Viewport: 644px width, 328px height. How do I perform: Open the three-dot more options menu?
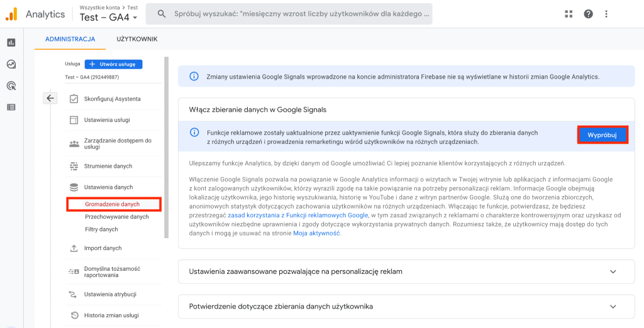(606, 14)
